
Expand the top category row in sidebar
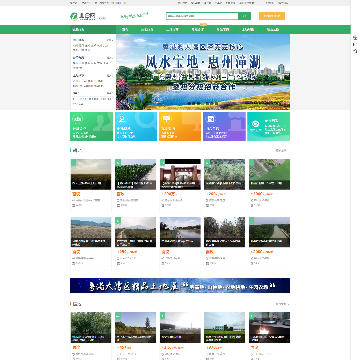pyautogui.click(x=93, y=40)
